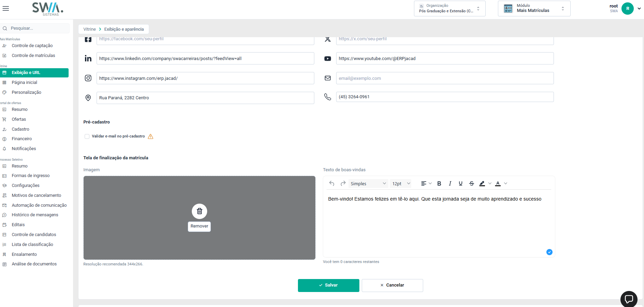Open the Módulo Mais Matrículas selector

click(534, 9)
